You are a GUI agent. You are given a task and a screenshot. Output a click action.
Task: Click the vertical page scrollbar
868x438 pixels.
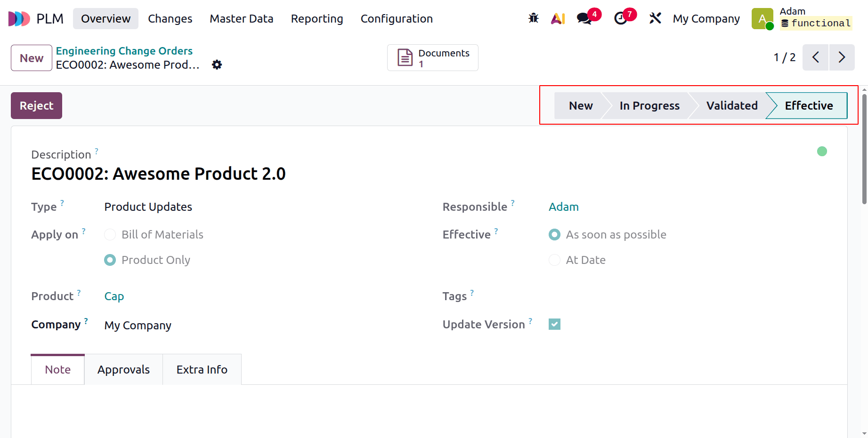coord(864,149)
